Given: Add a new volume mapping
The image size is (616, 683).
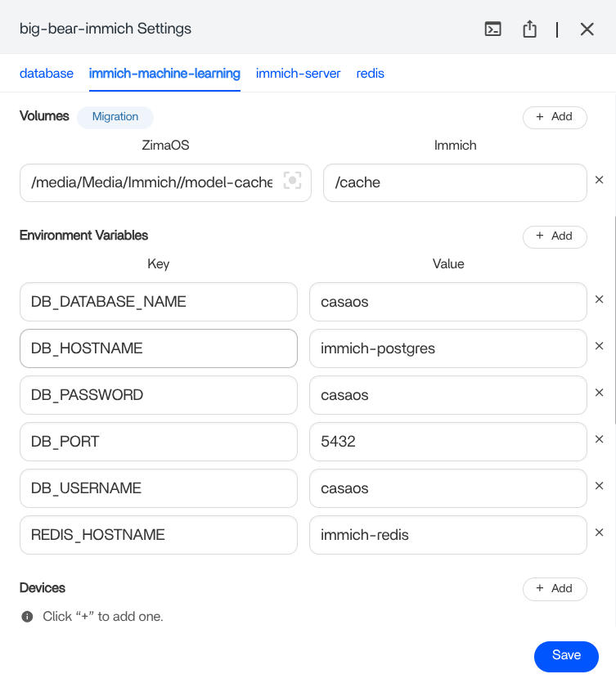Looking at the screenshot, I should pyautogui.click(x=554, y=117).
